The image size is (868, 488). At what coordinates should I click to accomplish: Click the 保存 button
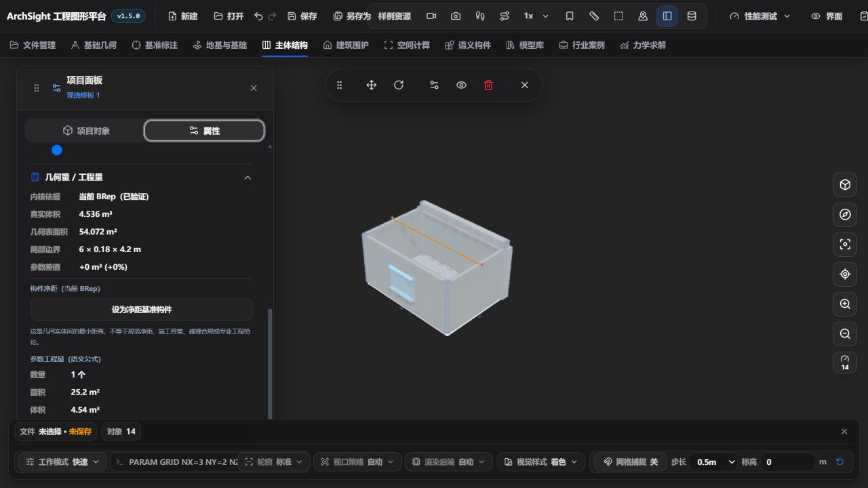302,16
